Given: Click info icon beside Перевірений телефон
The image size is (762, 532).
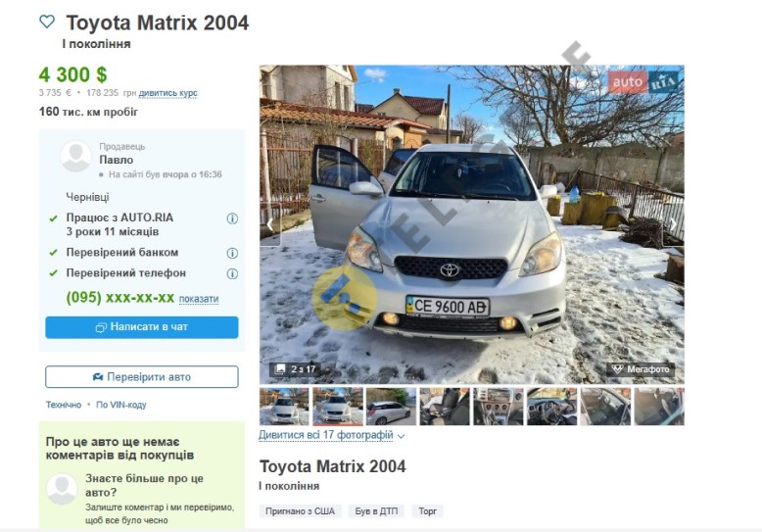Looking at the screenshot, I should [x=232, y=273].
